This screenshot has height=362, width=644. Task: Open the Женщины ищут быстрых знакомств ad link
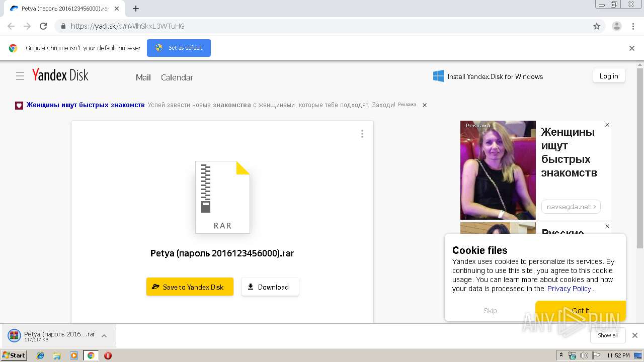[86, 105]
